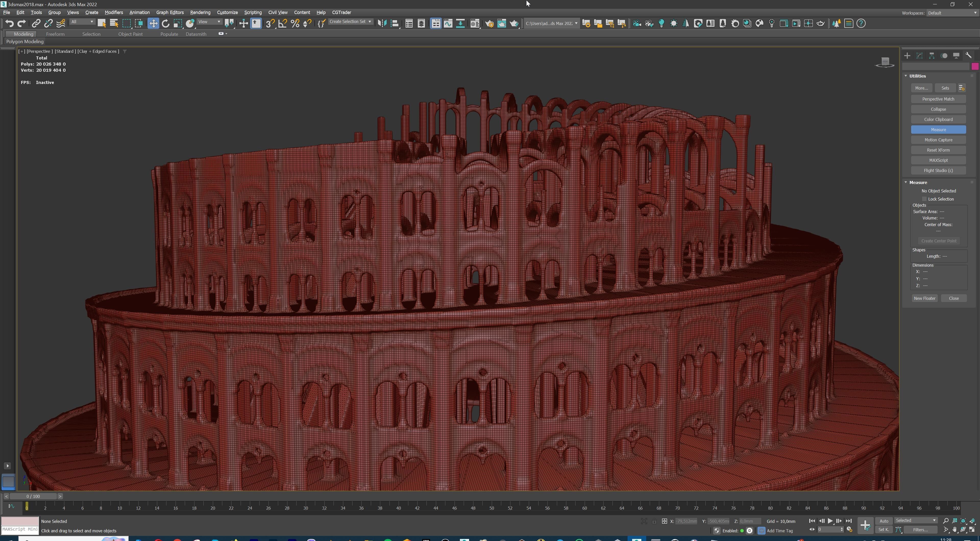The width and height of the screenshot is (980, 541).
Task: Toggle the Angle Snap button
Action: pos(283,23)
